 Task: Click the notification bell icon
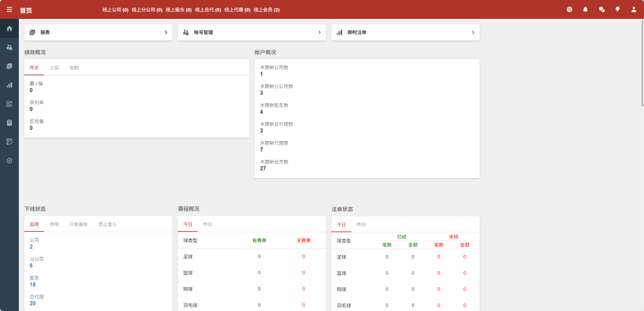pyautogui.click(x=586, y=9)
